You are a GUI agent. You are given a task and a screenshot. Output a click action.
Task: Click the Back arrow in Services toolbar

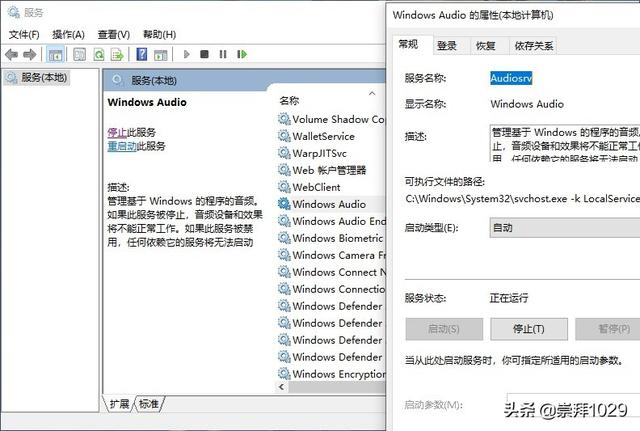tap(11, 54)
